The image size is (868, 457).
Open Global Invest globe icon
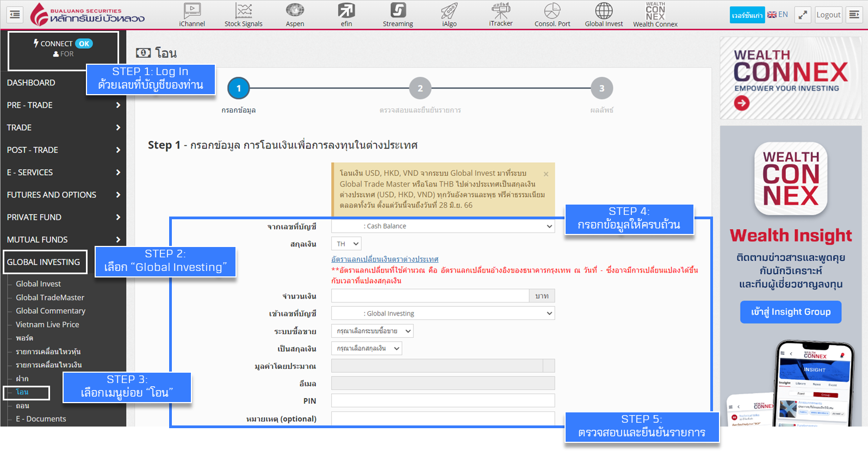[604, 15]
